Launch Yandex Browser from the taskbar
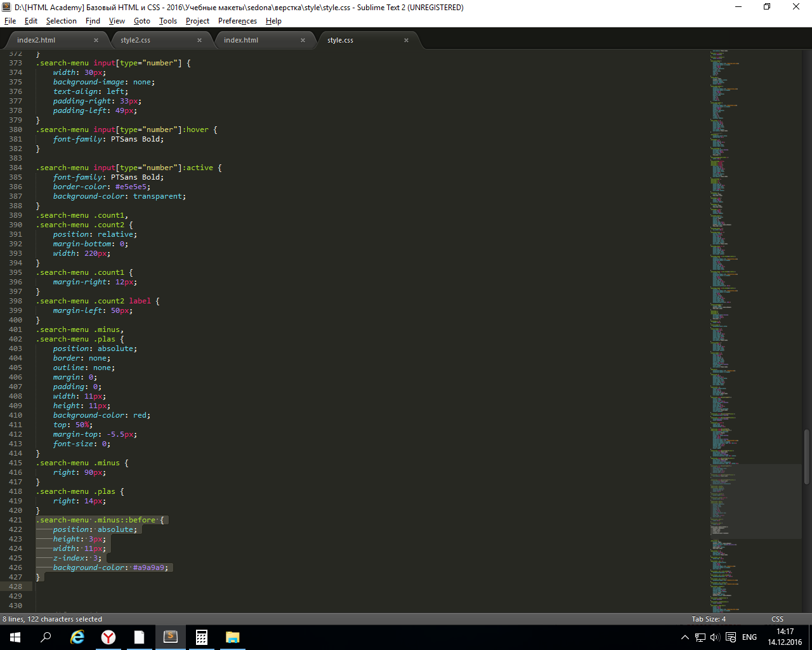Viewport: 812px width, 650px height. click(x=108, y=637)
